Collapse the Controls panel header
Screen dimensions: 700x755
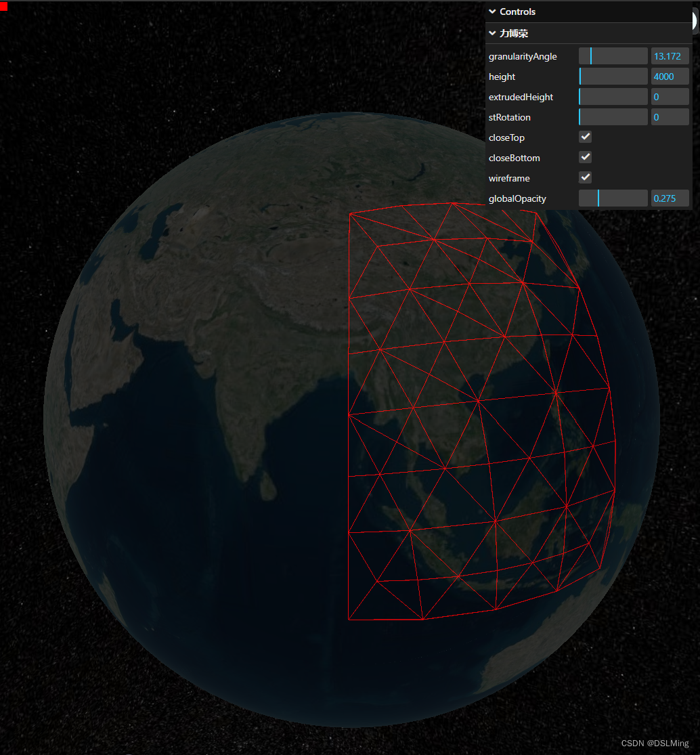coord(588,12)
